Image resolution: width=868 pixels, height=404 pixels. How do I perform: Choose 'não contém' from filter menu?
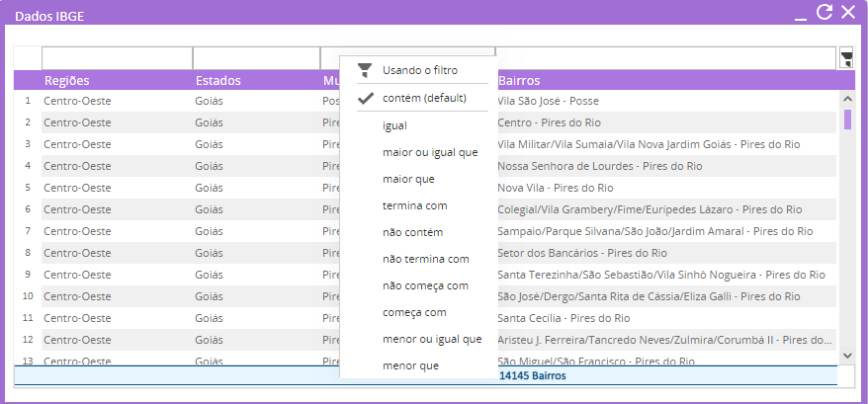[412, 232]
